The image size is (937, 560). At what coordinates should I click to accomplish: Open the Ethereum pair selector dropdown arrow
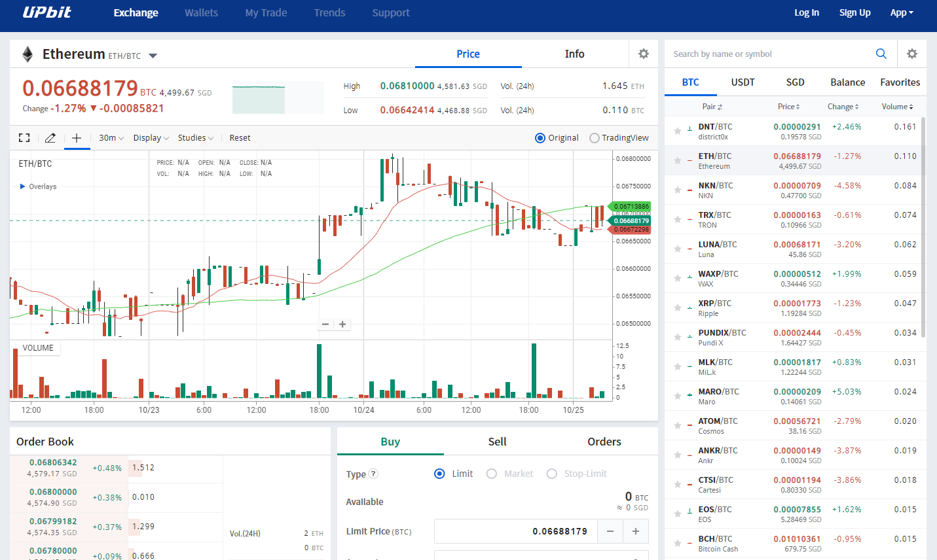click(153, 56)
